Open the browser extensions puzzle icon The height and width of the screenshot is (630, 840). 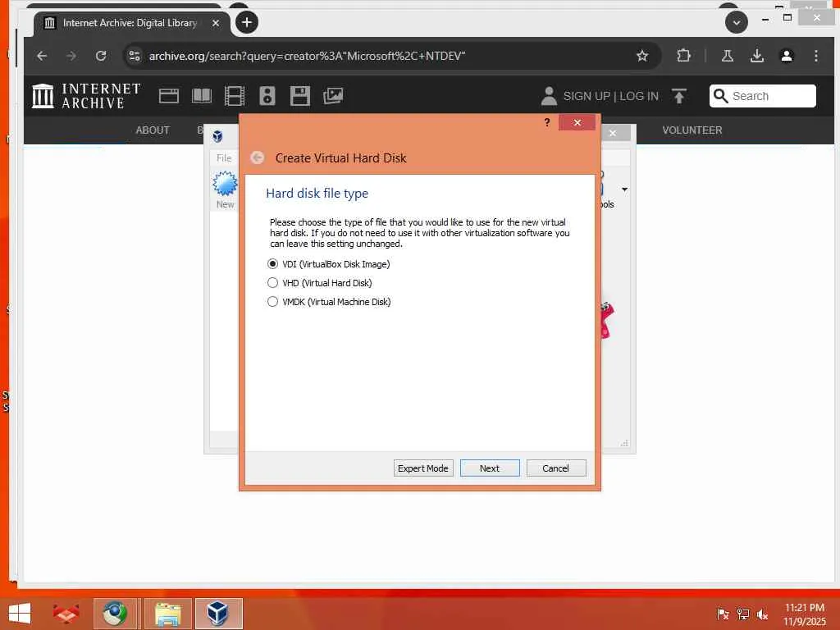(683, 56)
